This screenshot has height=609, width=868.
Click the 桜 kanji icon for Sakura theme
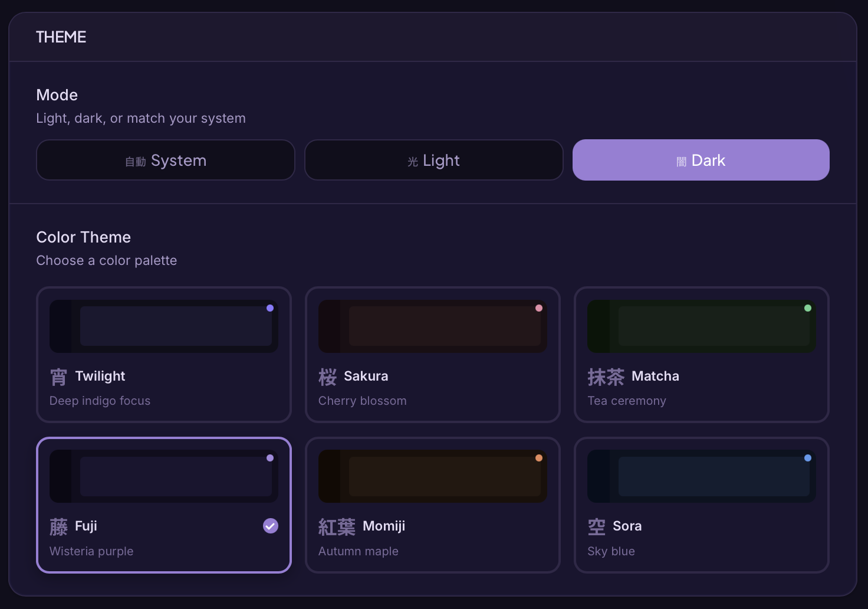(328, 376)
